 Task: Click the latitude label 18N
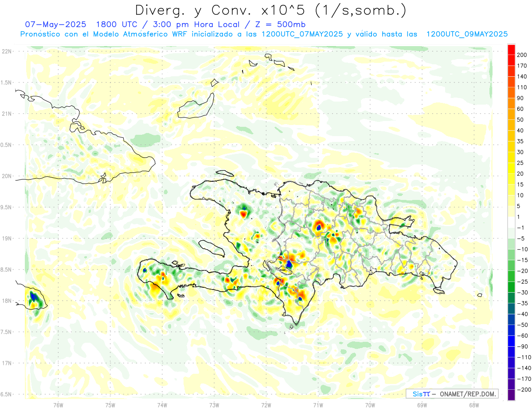[7, 301]
